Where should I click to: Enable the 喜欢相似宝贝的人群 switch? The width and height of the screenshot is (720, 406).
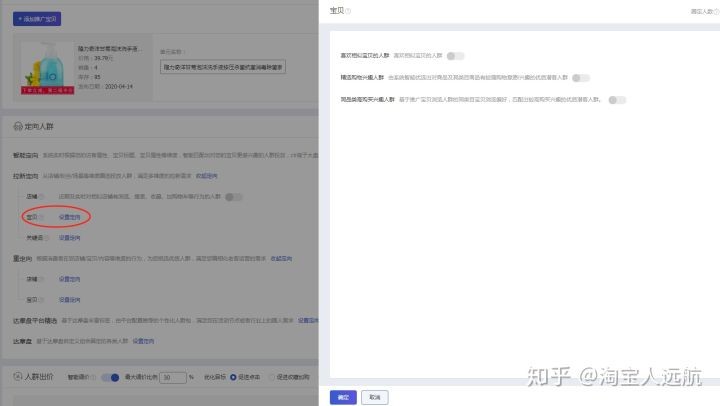(x=456, y=56)
